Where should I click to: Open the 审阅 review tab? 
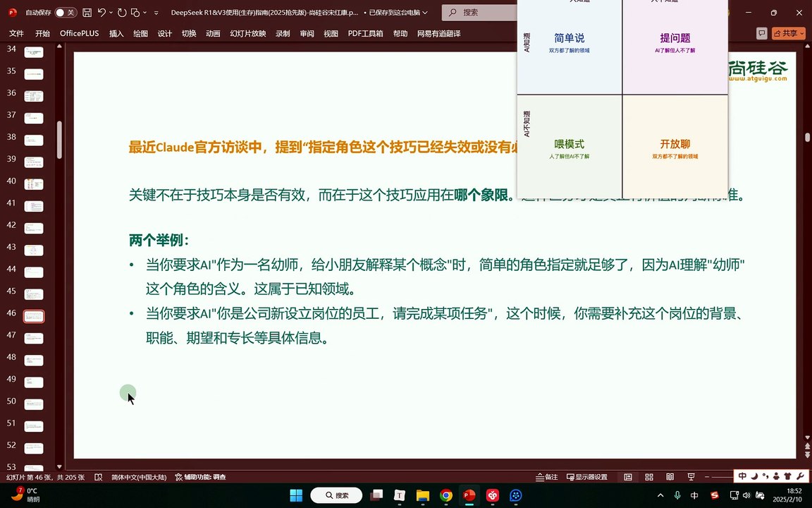pos(307,33)
